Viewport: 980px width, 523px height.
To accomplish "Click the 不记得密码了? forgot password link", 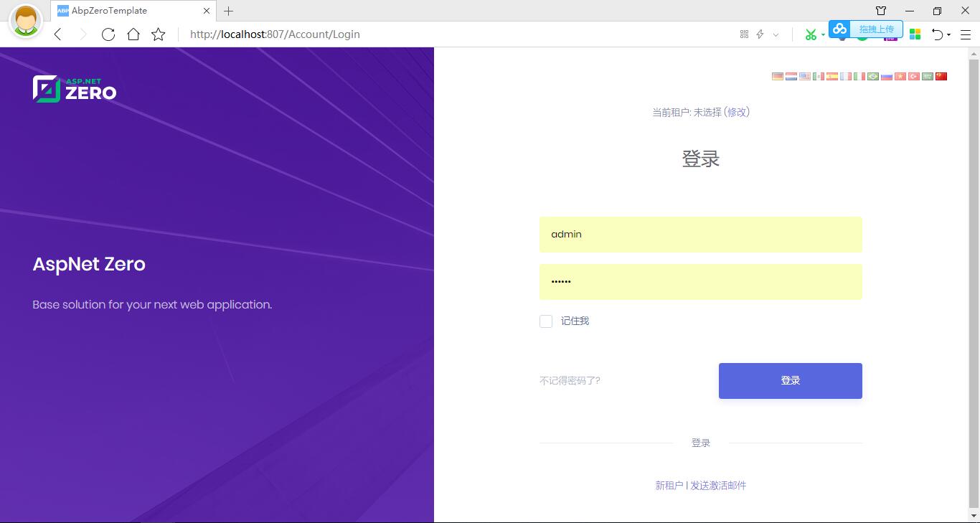I will click(x=570, y=381).
